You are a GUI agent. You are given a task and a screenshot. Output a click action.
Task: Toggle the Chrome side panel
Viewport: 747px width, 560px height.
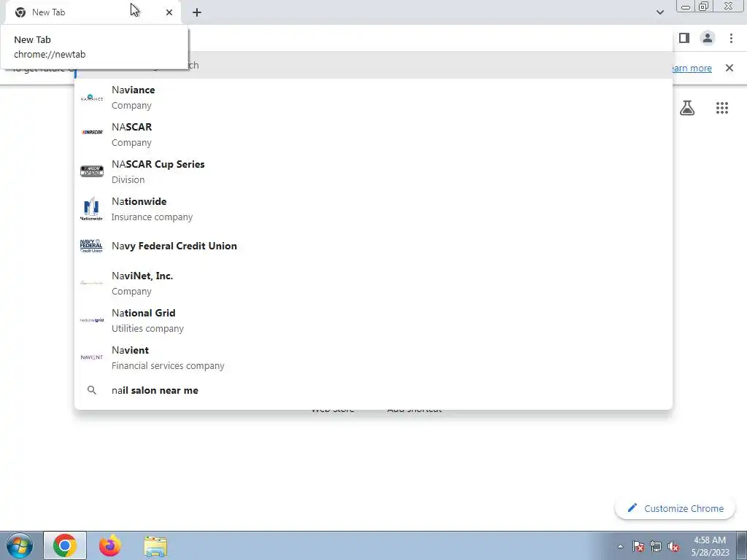(x=684, y=38)
